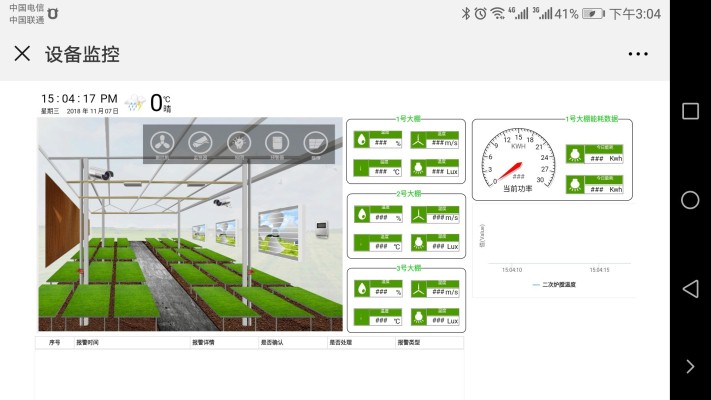This screenshot has height=400, width=711.
Task: Tap the humidity droplet icon in 1号大棚
Action: [x=361, y=141]
